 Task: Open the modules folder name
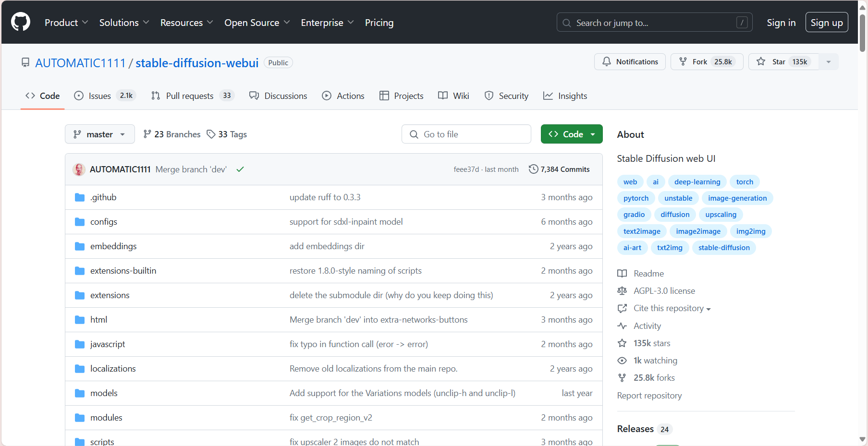pos(106,418)
